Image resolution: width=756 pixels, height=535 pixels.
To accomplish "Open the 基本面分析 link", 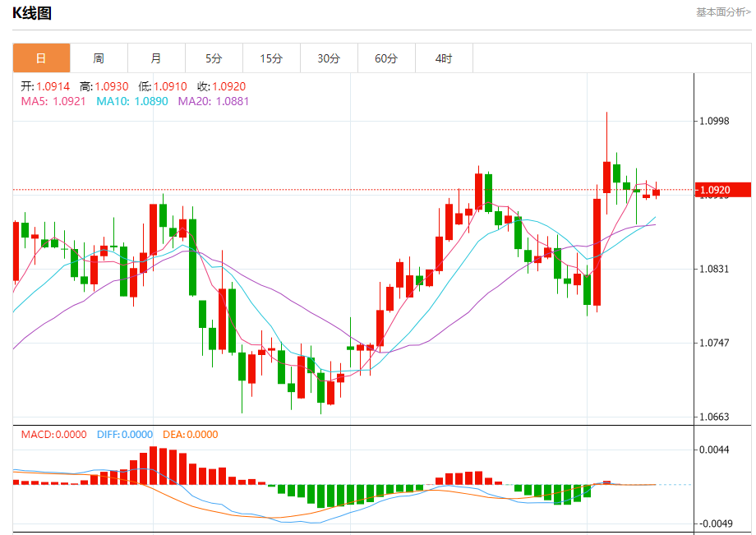I will click(x=723, y=12).
